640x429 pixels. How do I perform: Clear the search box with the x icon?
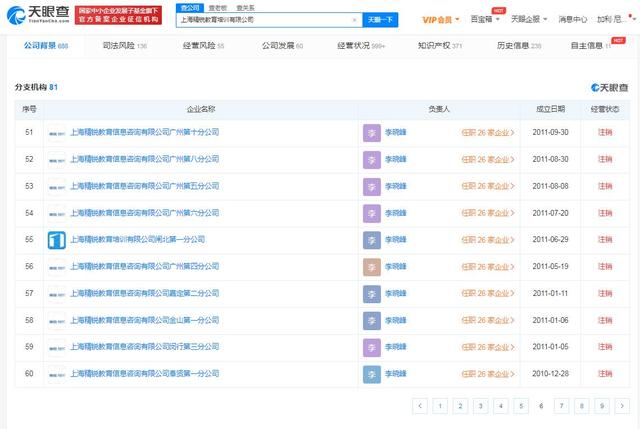pos(354,20)
